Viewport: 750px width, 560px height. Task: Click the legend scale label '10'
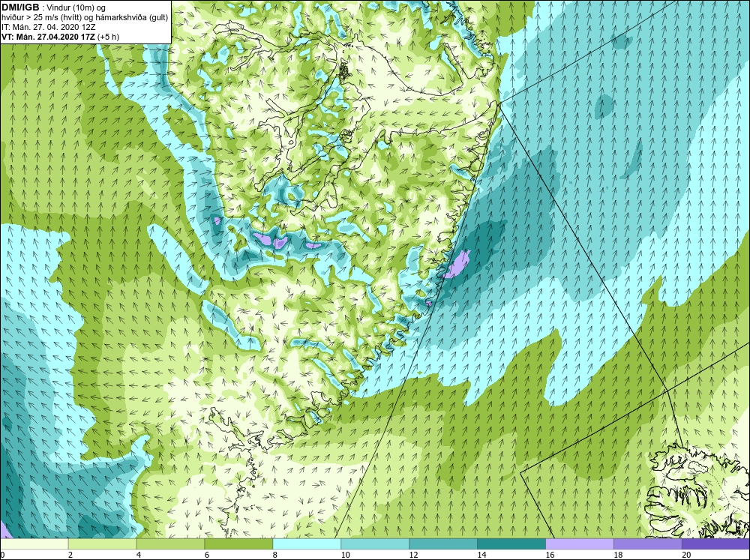345,555
